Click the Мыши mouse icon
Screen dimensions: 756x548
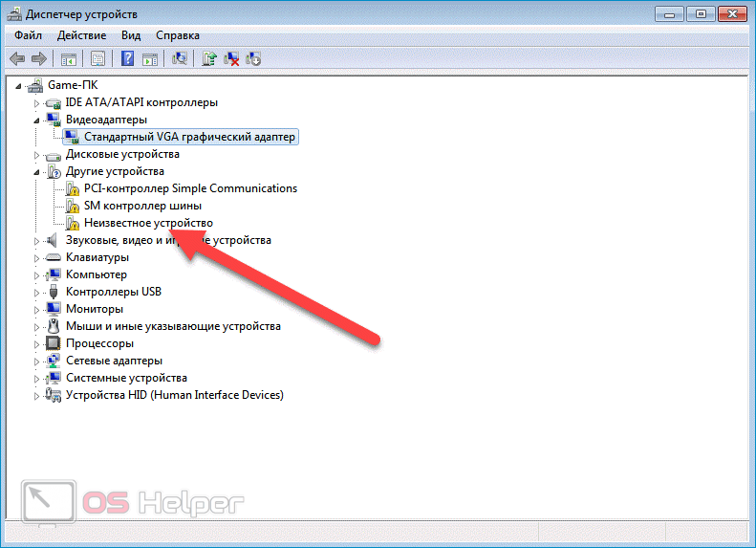click(54, 326)
